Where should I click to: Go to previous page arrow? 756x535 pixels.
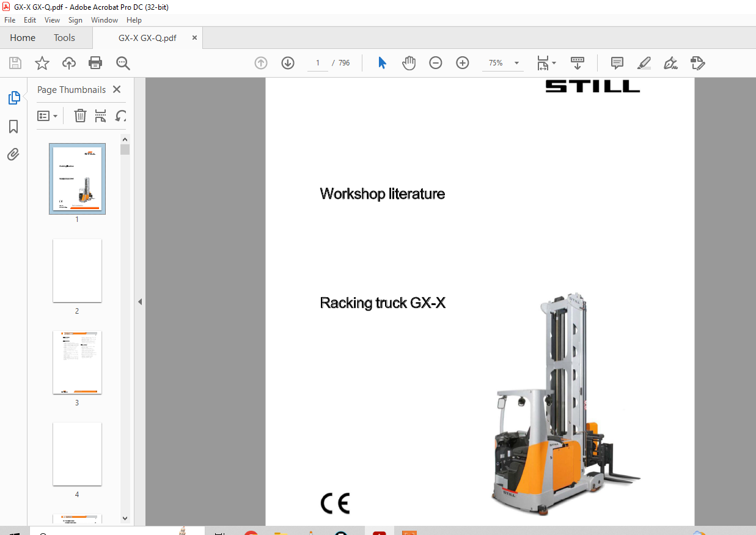point(261,63)
